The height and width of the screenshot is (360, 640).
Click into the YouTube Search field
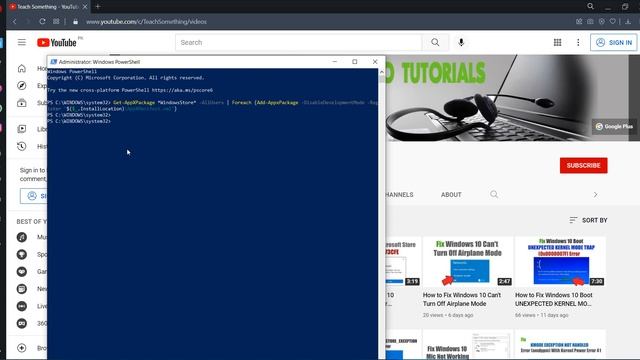tap(299, 42)
